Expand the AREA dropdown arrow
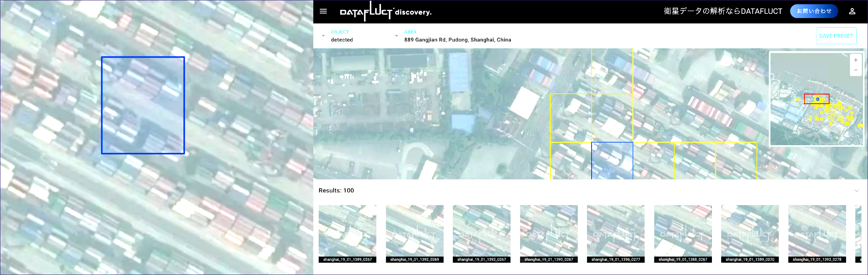 tap(396, 36)
